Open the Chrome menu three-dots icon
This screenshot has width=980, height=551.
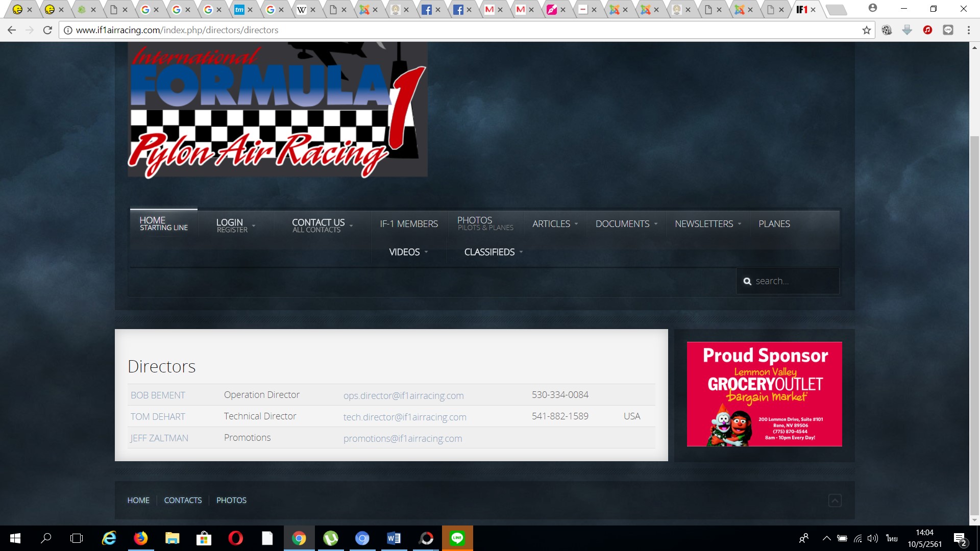968,30
